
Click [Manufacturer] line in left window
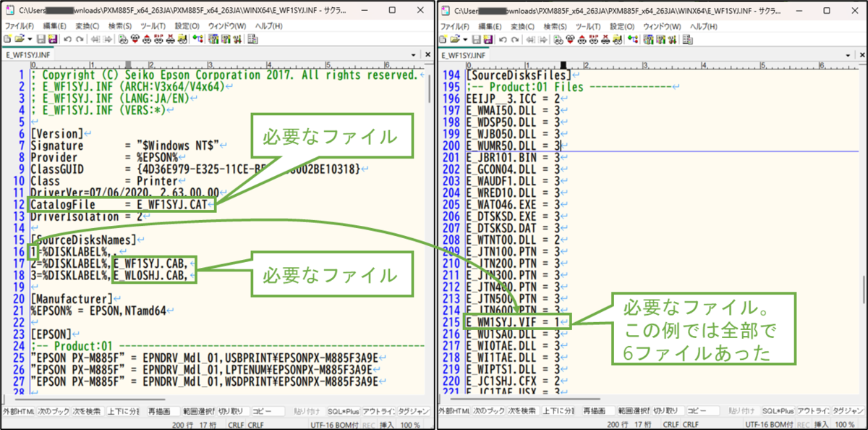72,298
